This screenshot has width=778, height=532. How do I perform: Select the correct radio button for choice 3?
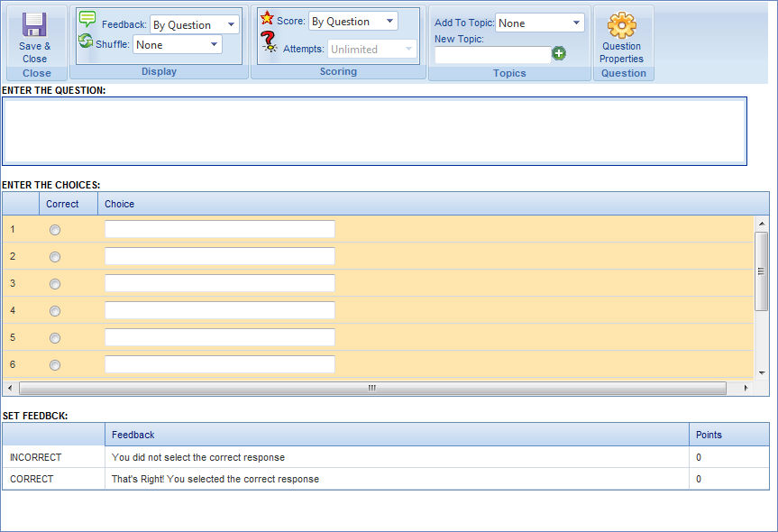click(54, 283)
